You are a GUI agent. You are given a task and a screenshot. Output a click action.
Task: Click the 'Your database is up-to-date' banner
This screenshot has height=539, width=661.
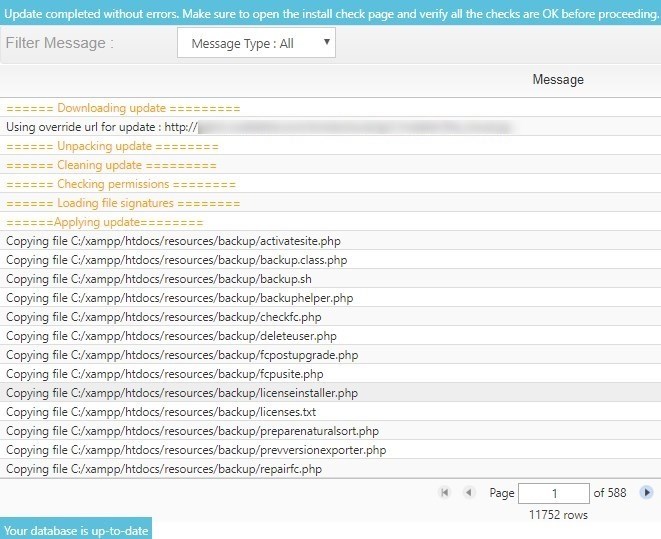76,530
